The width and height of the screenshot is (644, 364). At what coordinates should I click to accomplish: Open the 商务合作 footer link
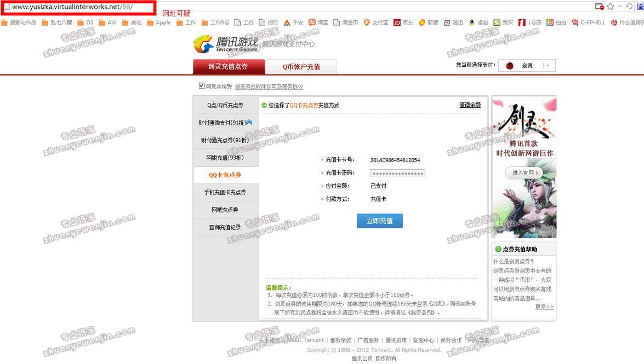pyautogui.click(x=451, y=340)
